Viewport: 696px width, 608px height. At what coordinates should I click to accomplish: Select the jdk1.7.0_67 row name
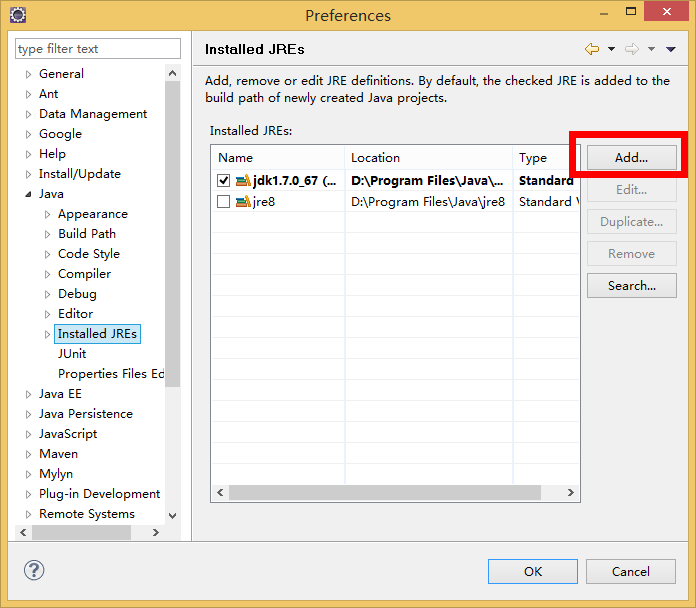295,181
